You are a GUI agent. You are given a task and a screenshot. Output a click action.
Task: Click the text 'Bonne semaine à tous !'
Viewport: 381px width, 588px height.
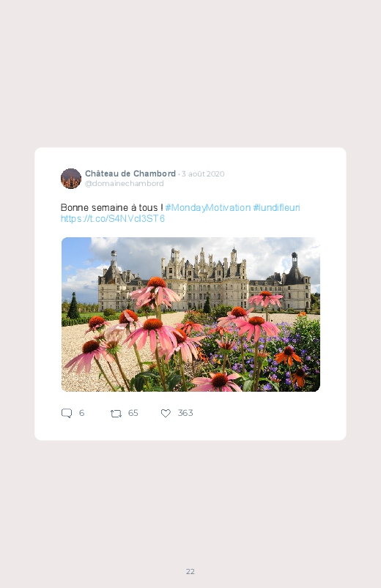111,208
